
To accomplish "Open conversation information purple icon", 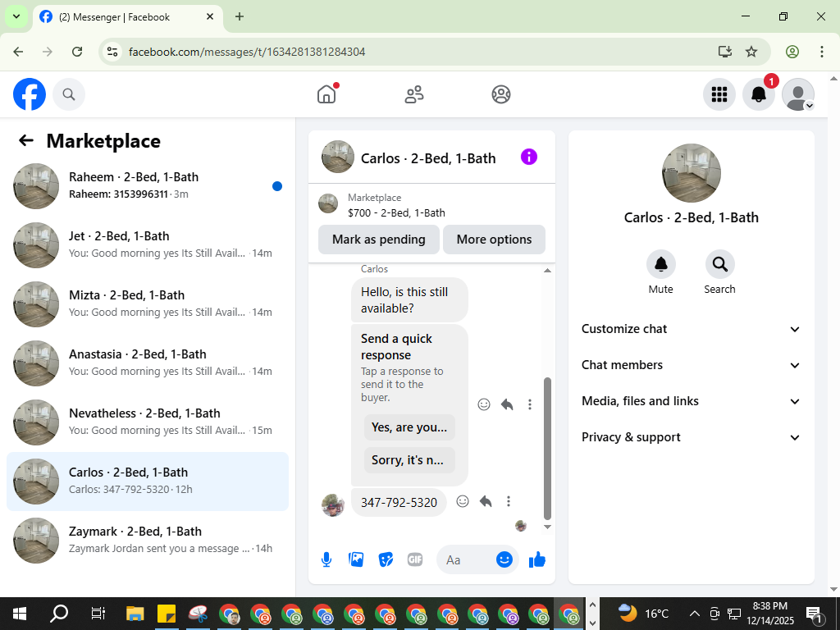I will [x=529, y=157].
